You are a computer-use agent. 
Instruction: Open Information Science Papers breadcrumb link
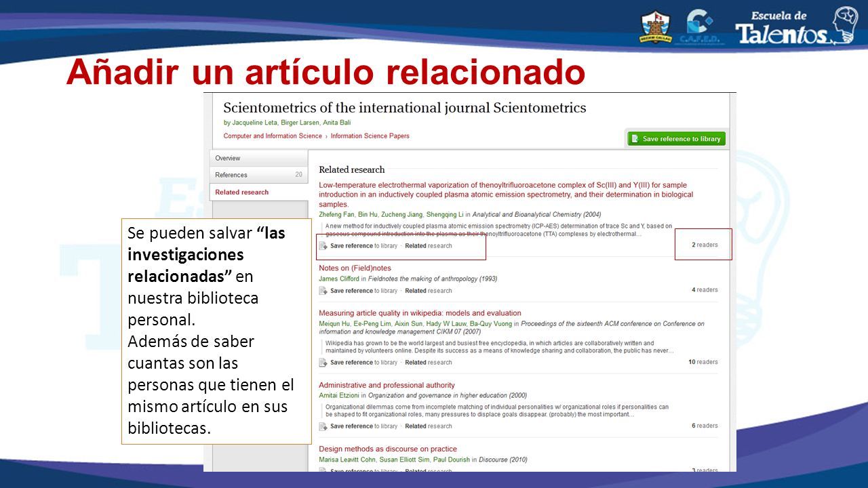point(370,136)
